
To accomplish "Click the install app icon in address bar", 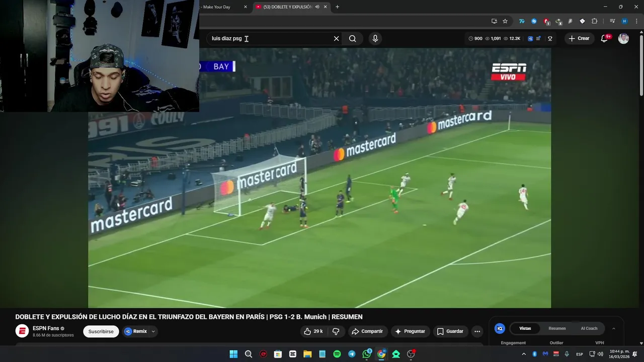I will pyautogui.click(x=494, y=21).
